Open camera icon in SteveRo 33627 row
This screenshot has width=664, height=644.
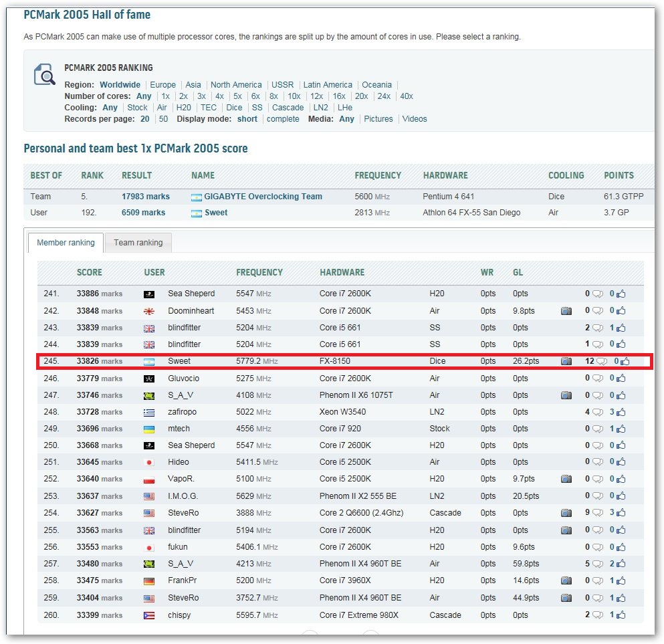tap(566, 513)
